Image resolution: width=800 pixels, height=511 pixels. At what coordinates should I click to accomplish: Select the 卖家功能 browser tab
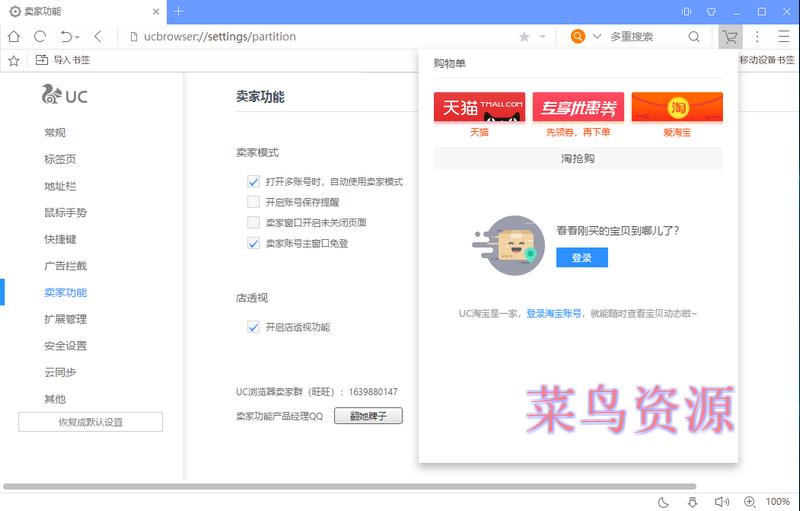pos(84,12)
